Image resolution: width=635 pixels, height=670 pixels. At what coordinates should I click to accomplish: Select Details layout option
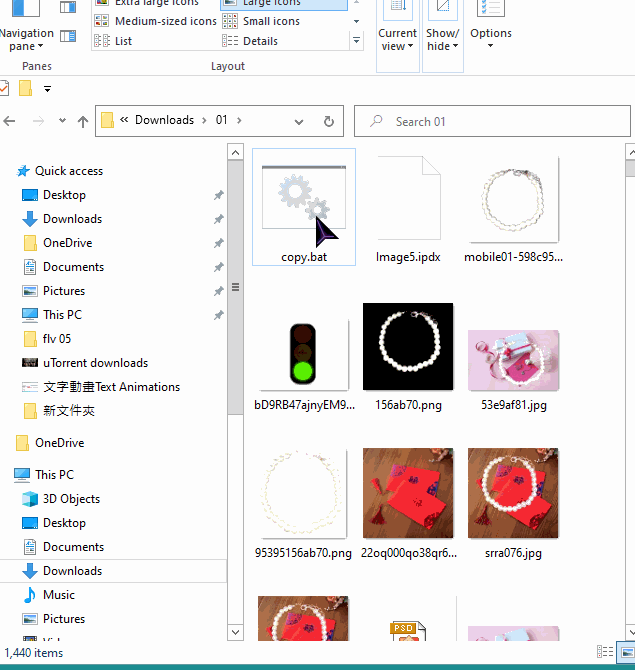(250, 41)
